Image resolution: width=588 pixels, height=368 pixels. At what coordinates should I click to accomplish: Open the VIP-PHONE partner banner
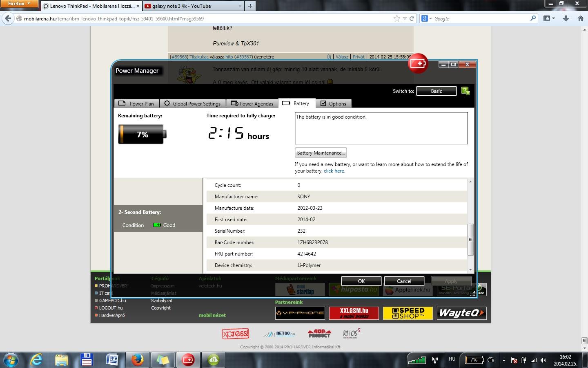(300, 313)
